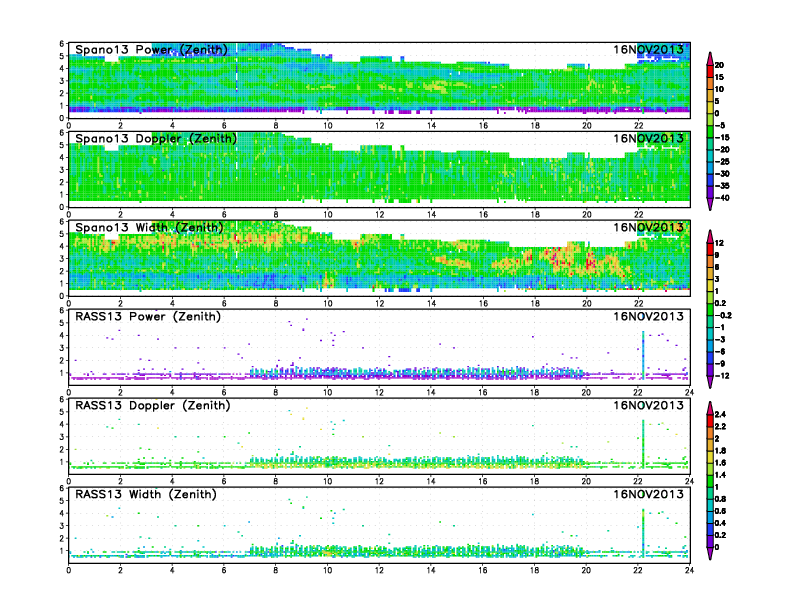
Task: Click 16NOV2013 date in Spano13 Power panel
Action: tap(649, 49)
